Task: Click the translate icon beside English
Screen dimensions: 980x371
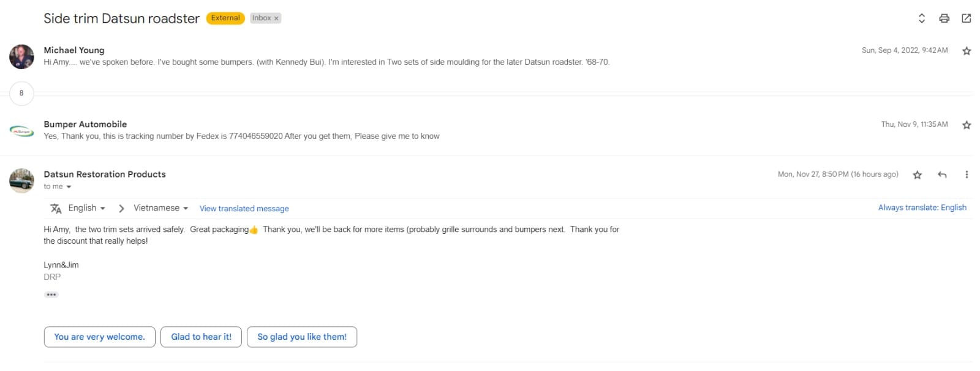Action: [x=56, y=209]
